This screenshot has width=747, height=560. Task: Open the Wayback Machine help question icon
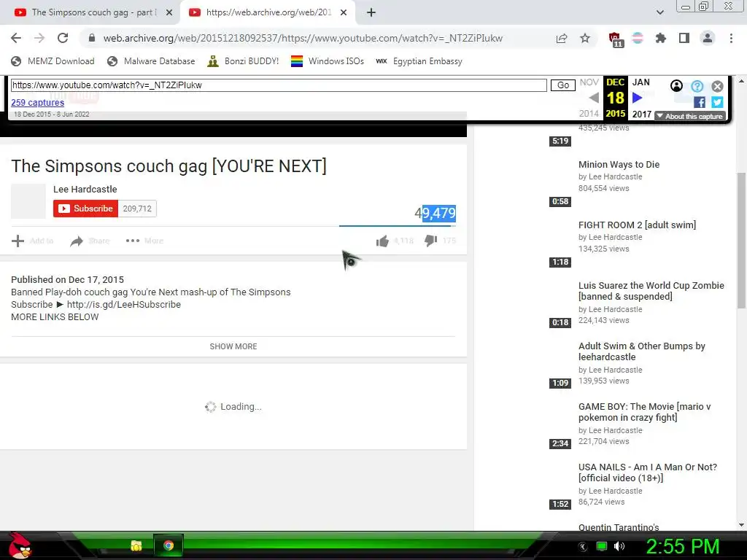(697, 86)
